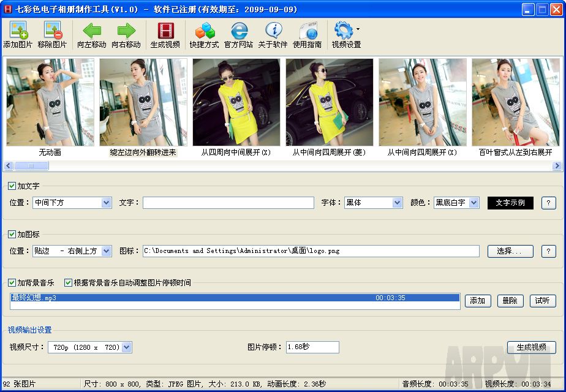This screenshot has width=566, height=392.
Task: Open the 视频尺寸 dropdown 720p
Action: tap(90, 347)
